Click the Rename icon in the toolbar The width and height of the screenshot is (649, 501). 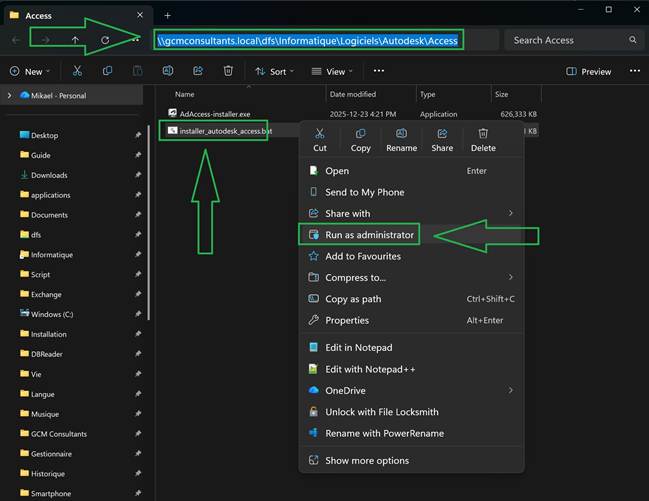click(x=168, y=71)
